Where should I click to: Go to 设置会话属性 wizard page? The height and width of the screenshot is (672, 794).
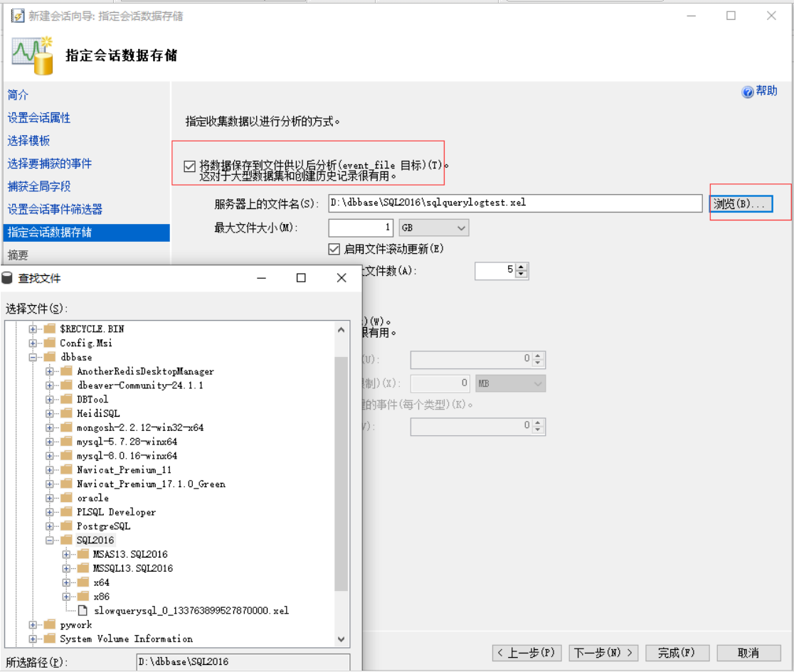(39, 118)
